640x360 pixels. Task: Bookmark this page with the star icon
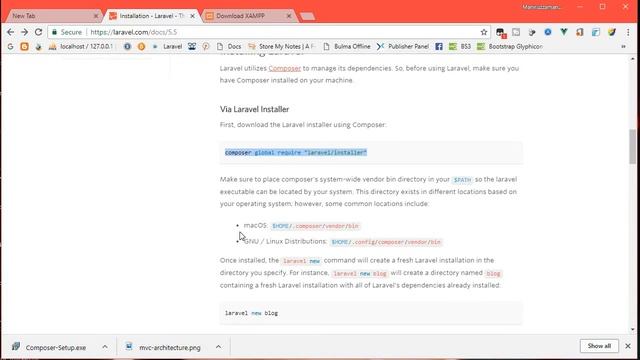coord(484,32)
